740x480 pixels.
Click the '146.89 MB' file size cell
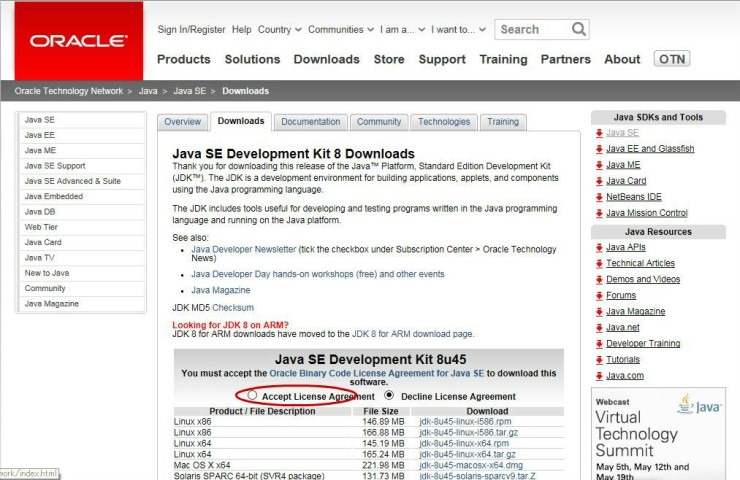click(384, 421)
